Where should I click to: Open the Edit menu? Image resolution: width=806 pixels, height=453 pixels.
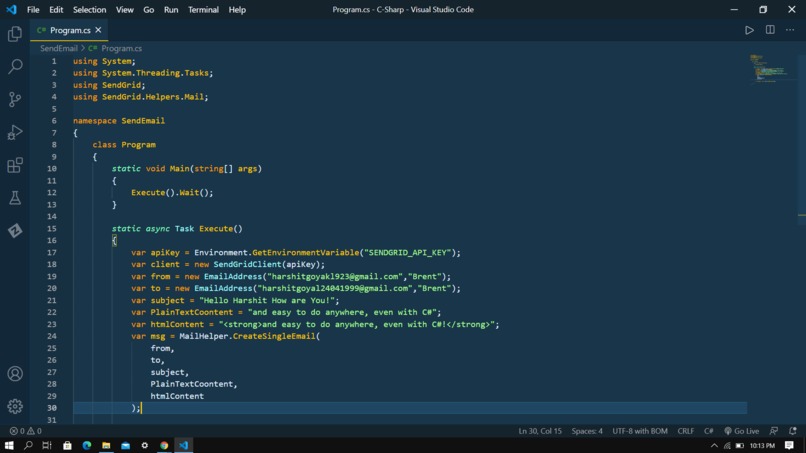click(x=56, y=9)
